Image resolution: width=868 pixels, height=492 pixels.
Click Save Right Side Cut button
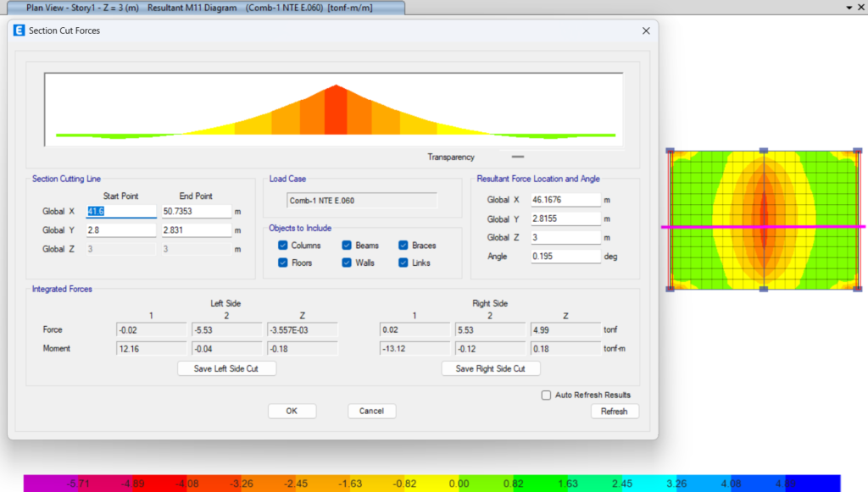491,369
